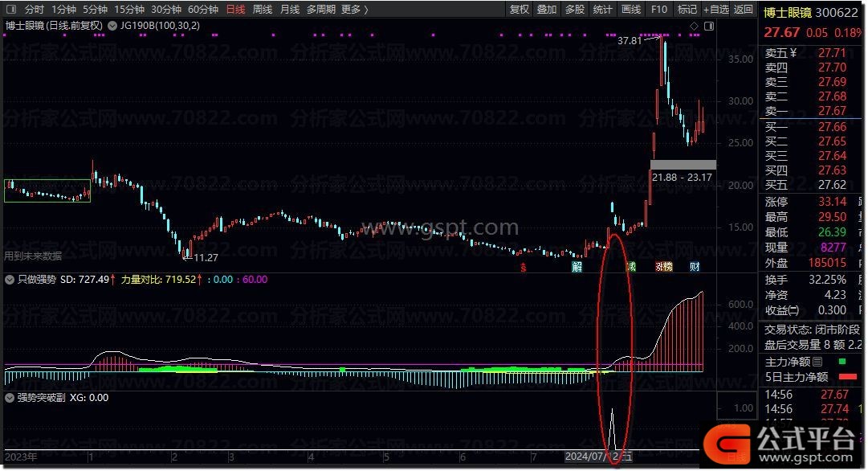Viewport: 868px width, 471px height.
Task: Click the 现量 value 8277
Action: [833, 248]
